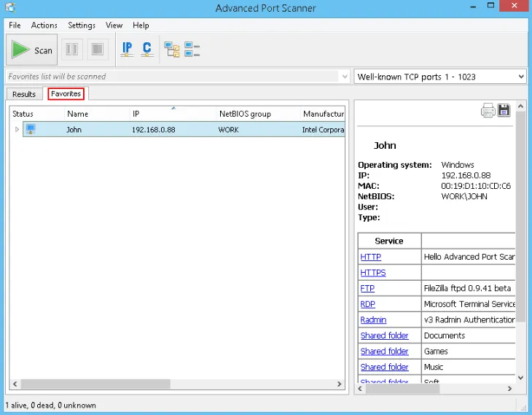Switch to the Favorites tab
The width and height of the screenshot is (532, 415).
click(66, 94)
